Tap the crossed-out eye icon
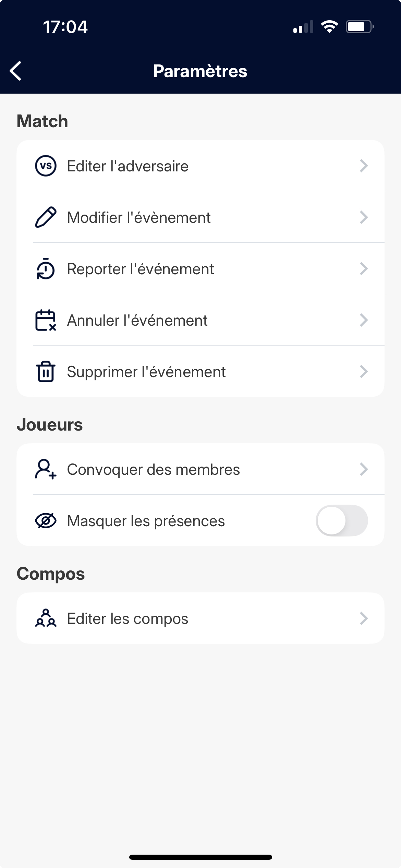This screenshot has height=868, width=401. pyautogui.click(x=46, y=521)
